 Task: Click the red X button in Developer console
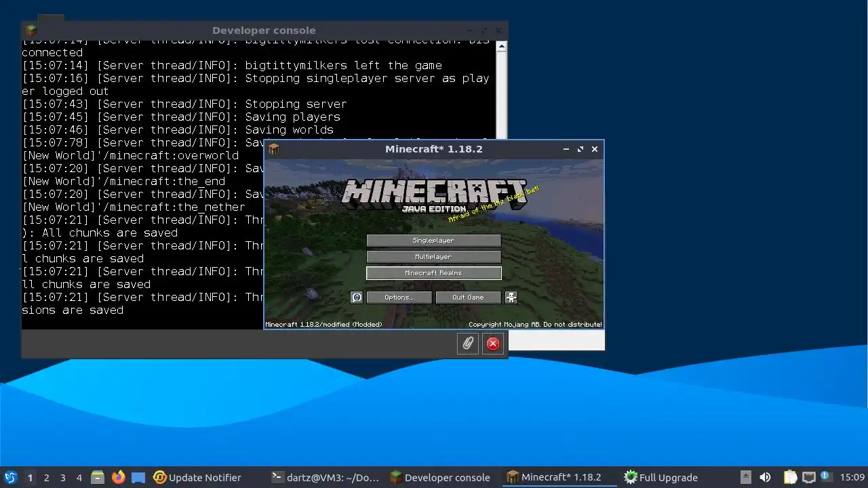(493, 344)
